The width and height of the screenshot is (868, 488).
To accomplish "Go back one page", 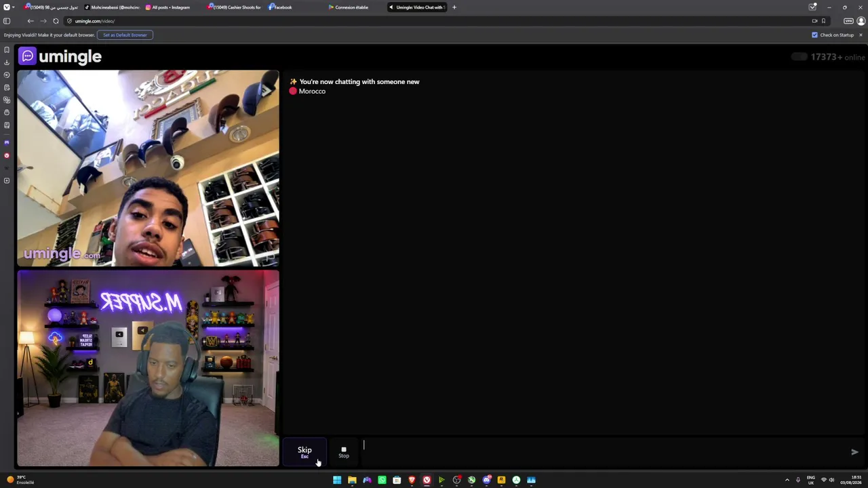I will 31,21.
